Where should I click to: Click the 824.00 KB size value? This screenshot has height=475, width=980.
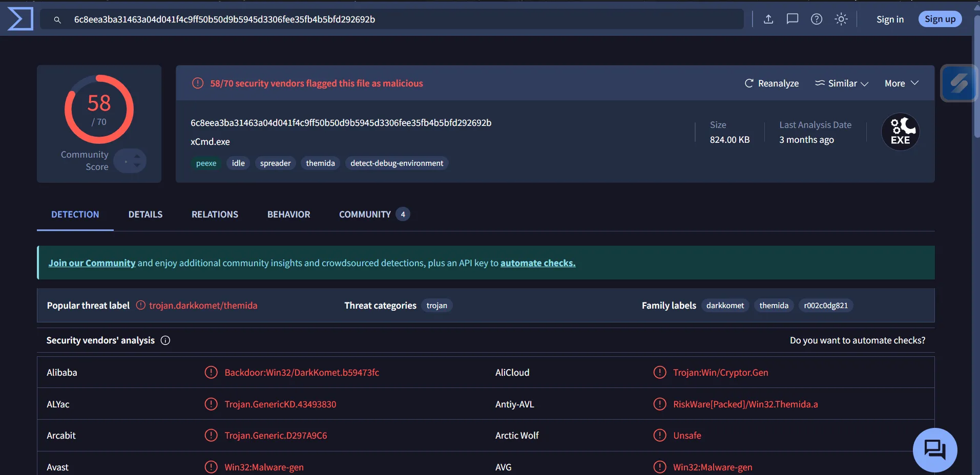point(729,140)
